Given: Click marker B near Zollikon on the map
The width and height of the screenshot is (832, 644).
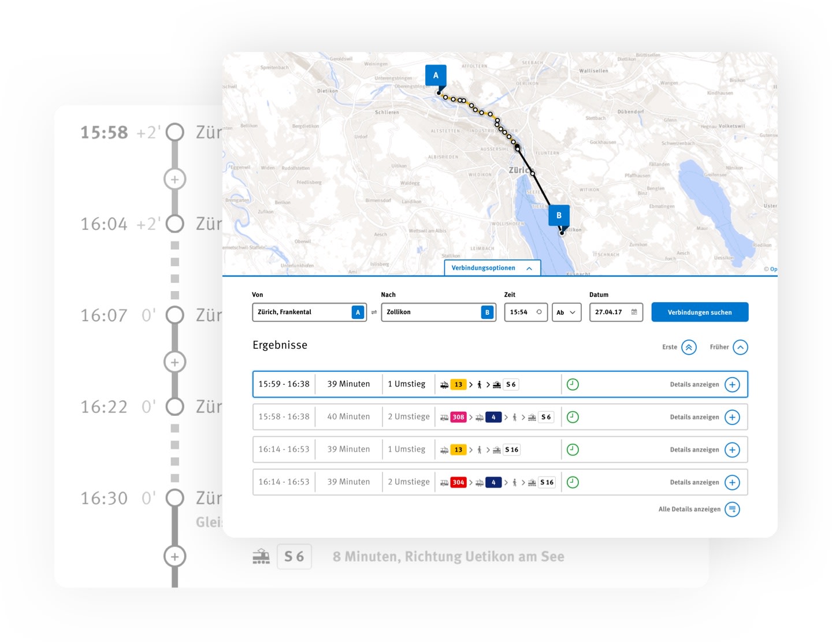Looking at the screenshot, I should click(x=559, y=215).
